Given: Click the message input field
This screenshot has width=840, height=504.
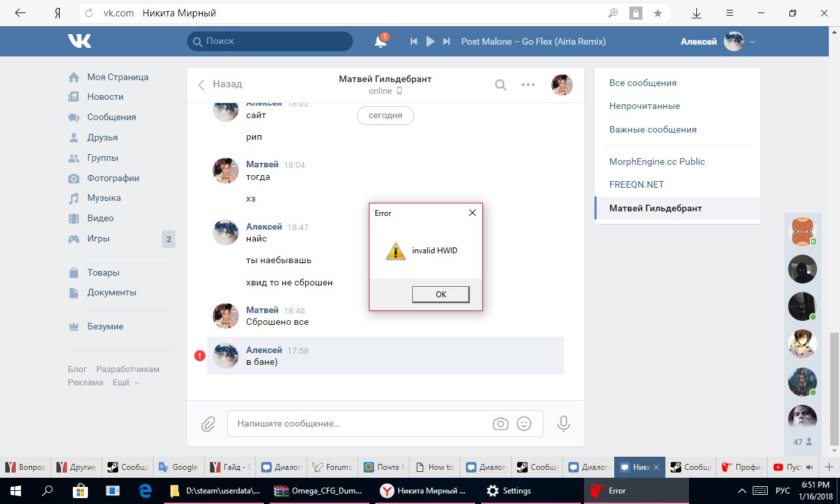Looking at the screenshot, I should 361,424.
